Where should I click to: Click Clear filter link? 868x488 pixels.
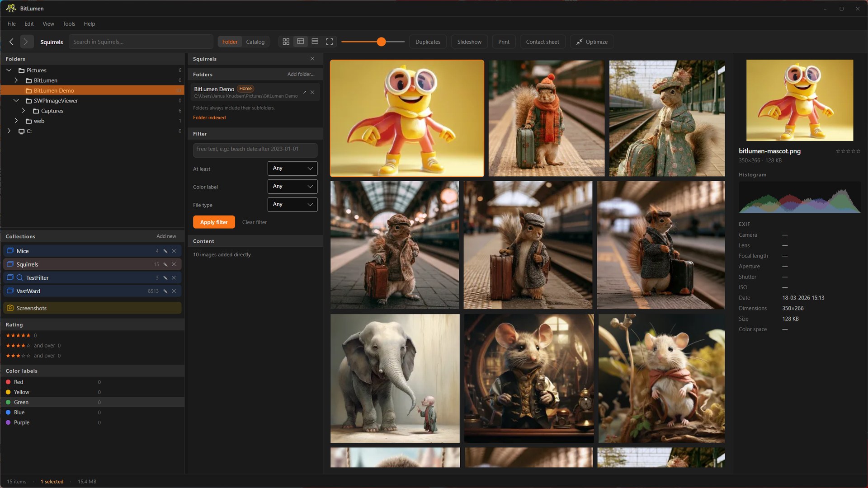tap(255, 222)
